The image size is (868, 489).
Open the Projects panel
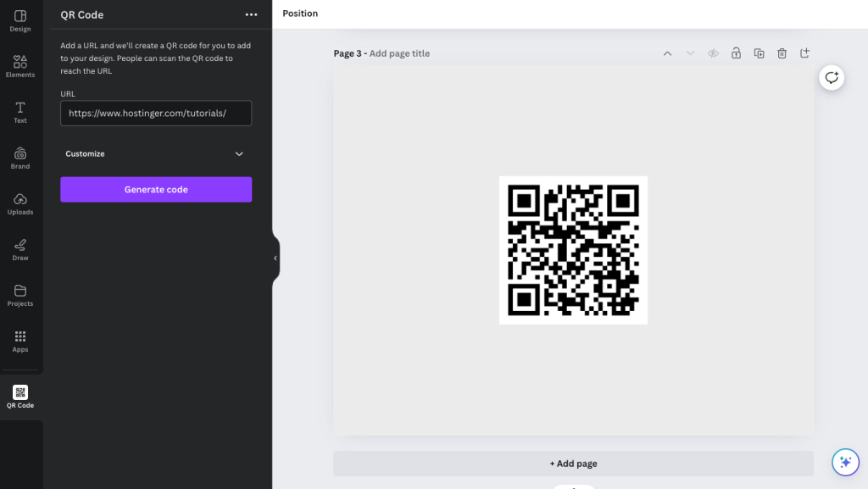pyautogui.click(x=19, y=295)
